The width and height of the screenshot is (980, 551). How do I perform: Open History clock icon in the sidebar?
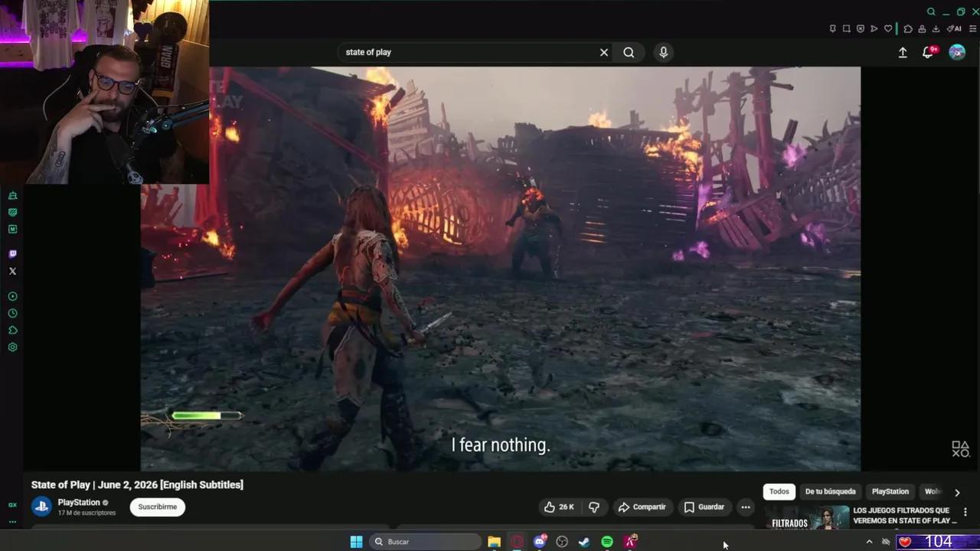coord(12,313)
